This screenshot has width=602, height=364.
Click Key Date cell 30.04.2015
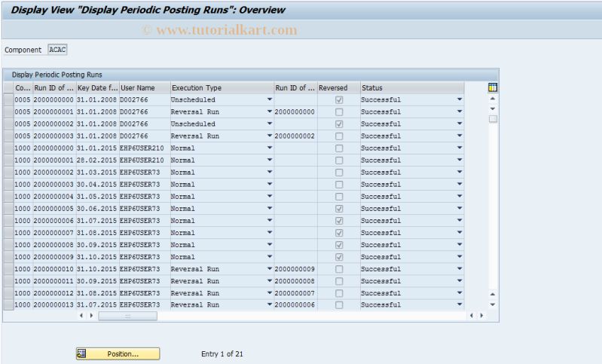96,185
